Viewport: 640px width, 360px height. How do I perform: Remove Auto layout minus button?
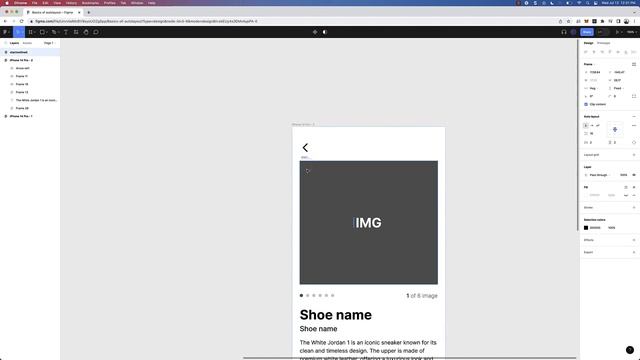click(x=634, y=117)
